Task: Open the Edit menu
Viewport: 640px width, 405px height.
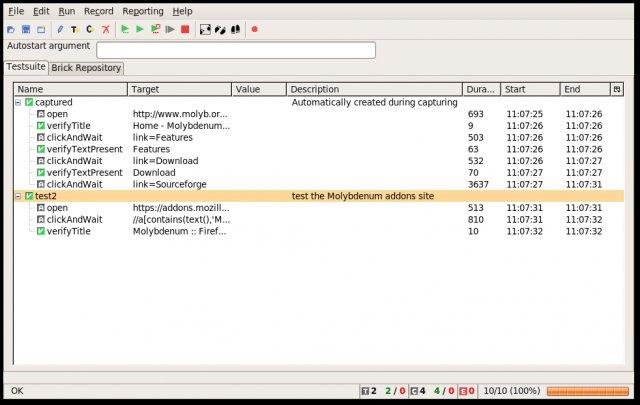Action: pos(41,11)
